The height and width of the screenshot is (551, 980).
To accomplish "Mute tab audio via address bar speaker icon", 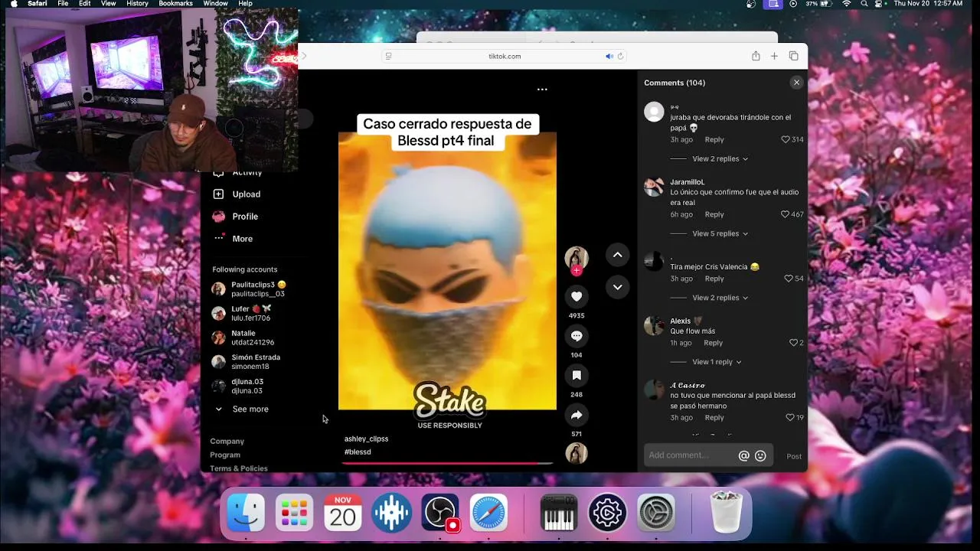I will tap(609, 56).
